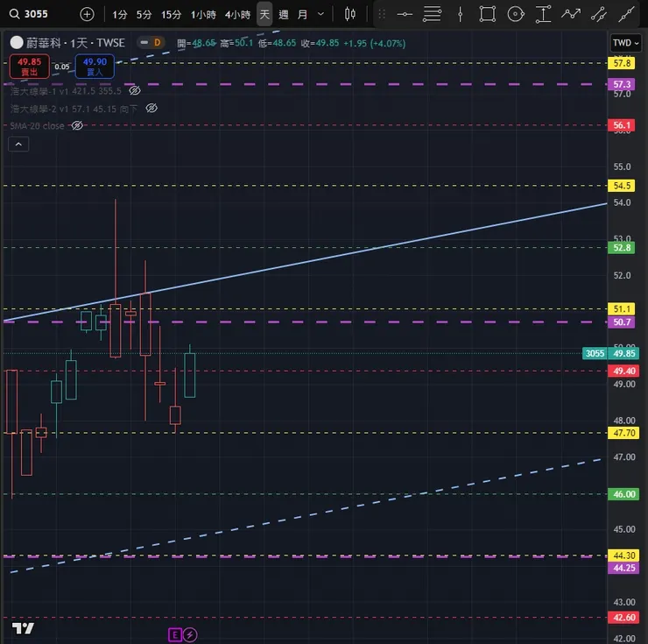Click the 50.7 purple price label
648x644 pixels.
tap(622, 322)
